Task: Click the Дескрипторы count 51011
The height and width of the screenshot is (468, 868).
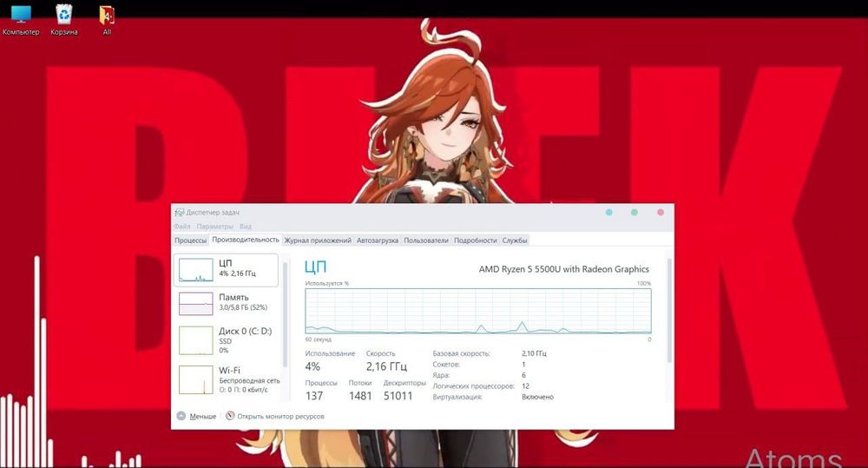Action: click(x=398, y=396)
